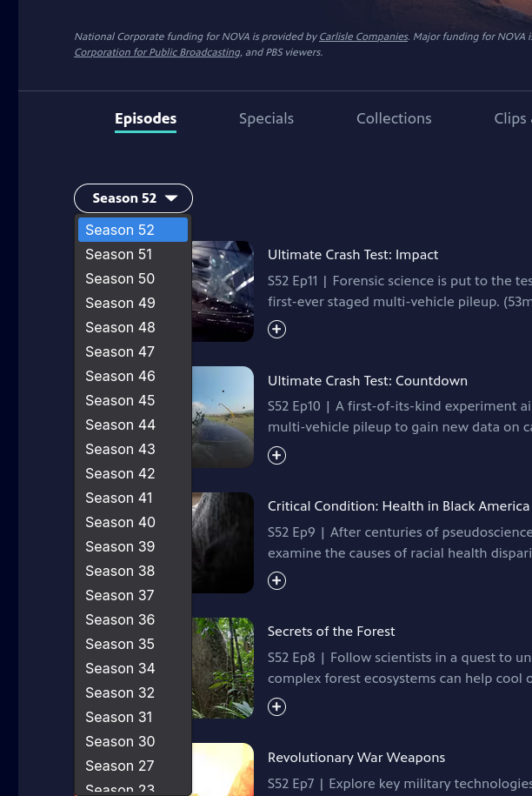Image resolution: width=532 pixels, height=796 pixels.
Task: Select Season 43 from dropdown
Action: (133, 449)
